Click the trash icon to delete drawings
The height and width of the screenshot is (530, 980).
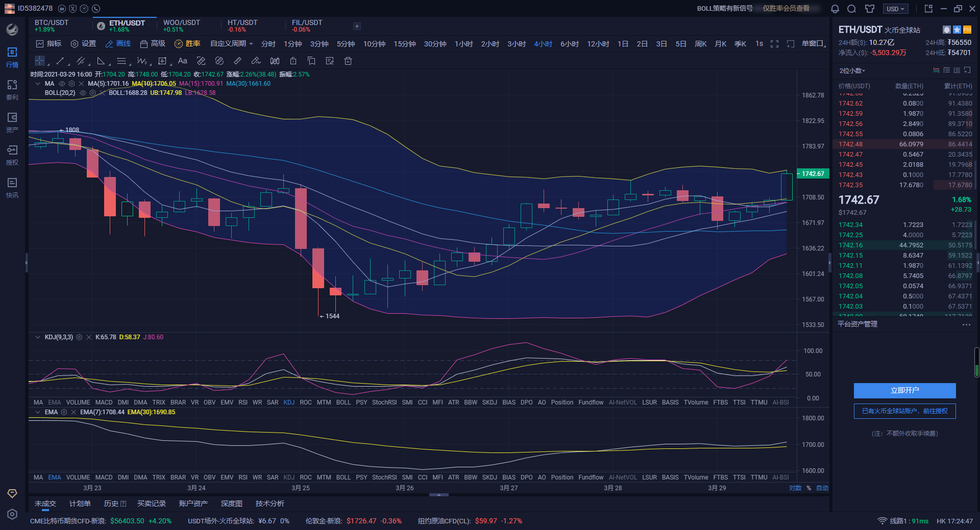pyautogui.click(x=348, y=61)
